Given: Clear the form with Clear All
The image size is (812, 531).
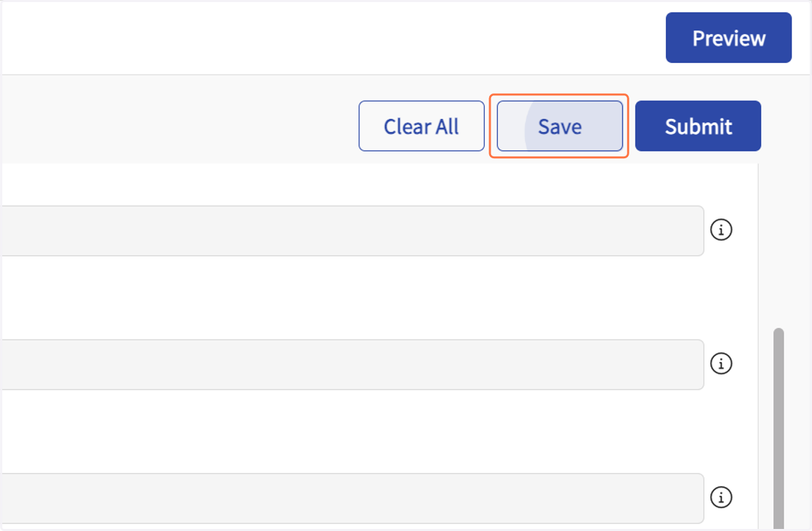Looking at the screenshot, I should coord(422,126).
